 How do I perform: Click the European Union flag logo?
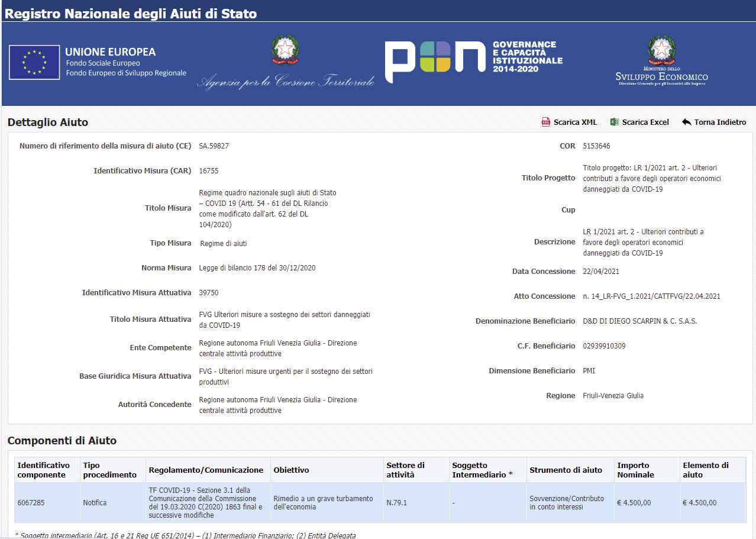[x=34, y=62]
